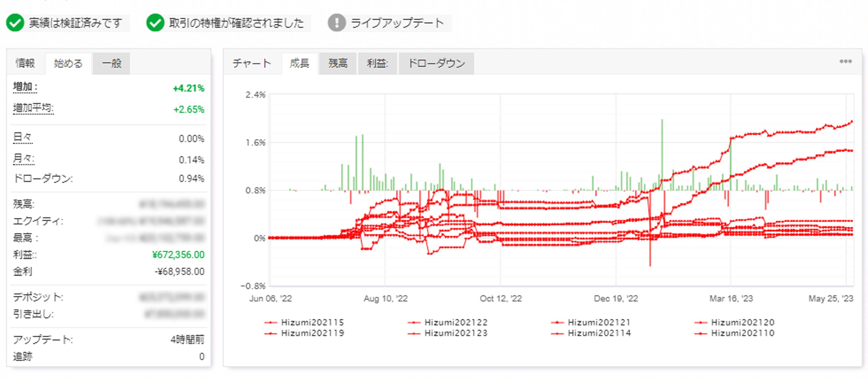Click the 増加平均 label link
Image resolution: width=868 pixels, height=379 pixels.
click(33, 108)
